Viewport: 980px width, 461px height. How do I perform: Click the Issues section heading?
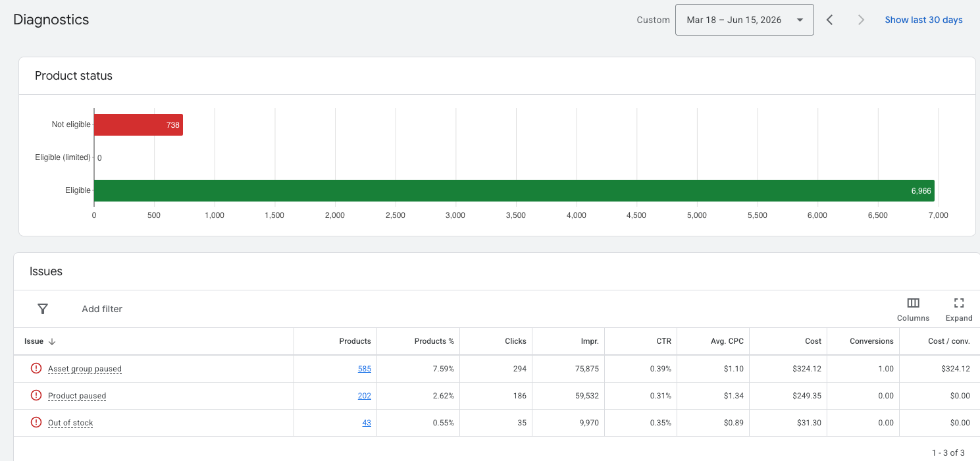46,271
